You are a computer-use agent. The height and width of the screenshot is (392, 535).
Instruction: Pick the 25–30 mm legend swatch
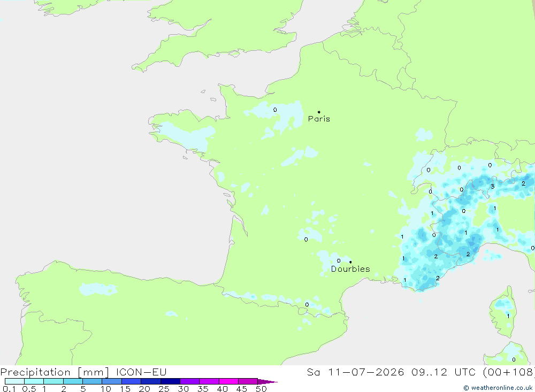click(x=170, y=381)
